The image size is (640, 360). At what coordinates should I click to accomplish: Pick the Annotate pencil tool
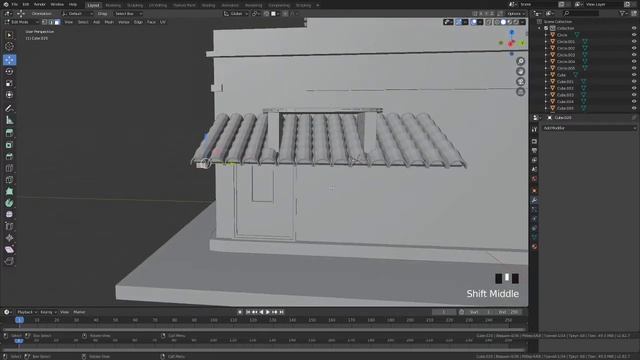click(9, 108)
